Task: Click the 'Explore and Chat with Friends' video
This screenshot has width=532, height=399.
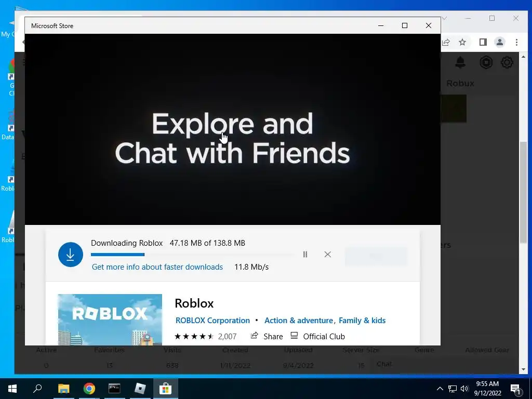Action: coord(233,129)
